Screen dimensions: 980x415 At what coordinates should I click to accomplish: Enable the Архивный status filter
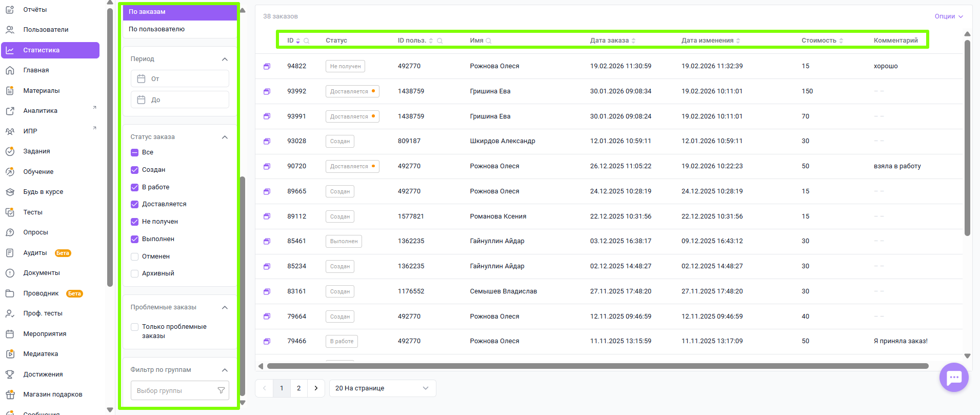(135, 273)
